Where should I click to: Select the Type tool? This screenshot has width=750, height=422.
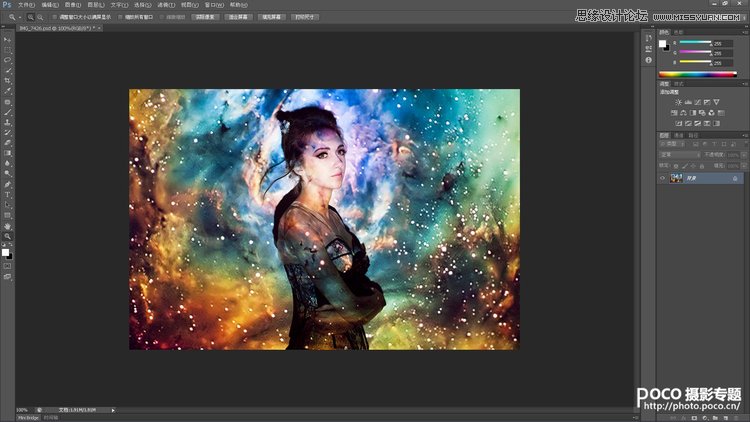7,195
